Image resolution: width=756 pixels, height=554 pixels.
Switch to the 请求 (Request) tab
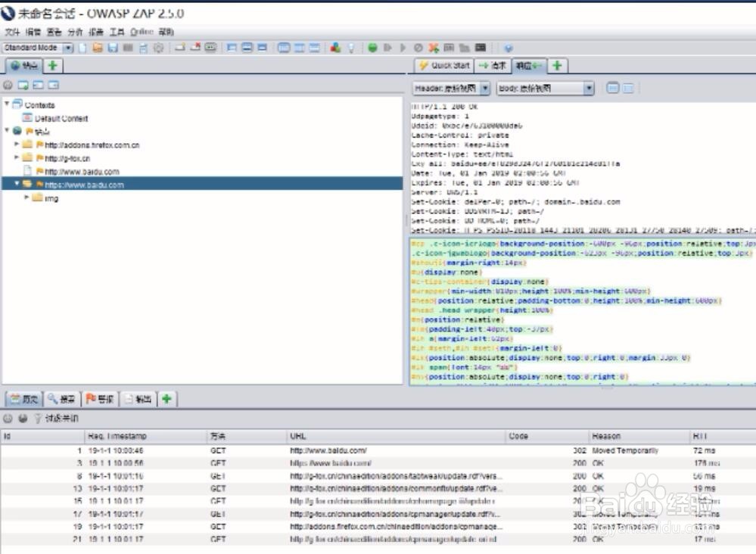click(493, 66)
